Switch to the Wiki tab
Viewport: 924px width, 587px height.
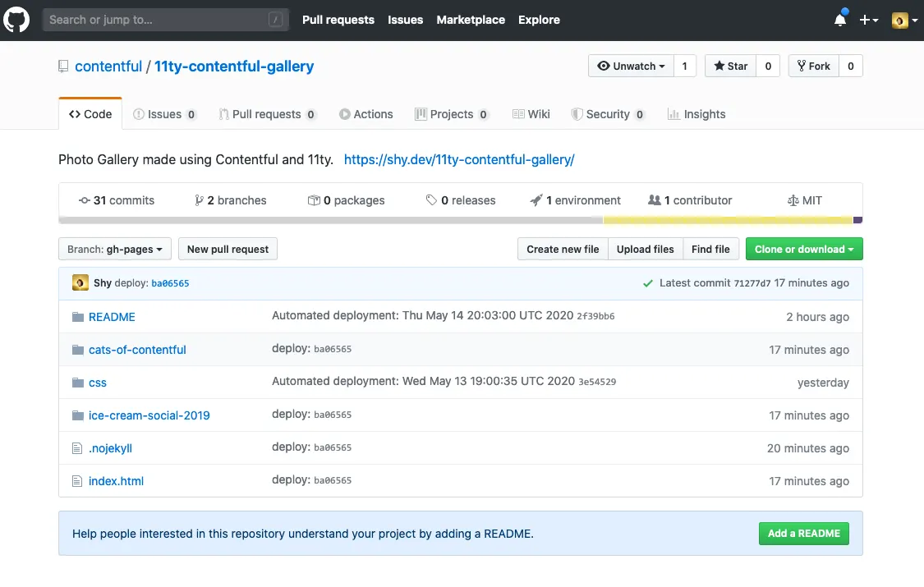click(x=531, y=114)
